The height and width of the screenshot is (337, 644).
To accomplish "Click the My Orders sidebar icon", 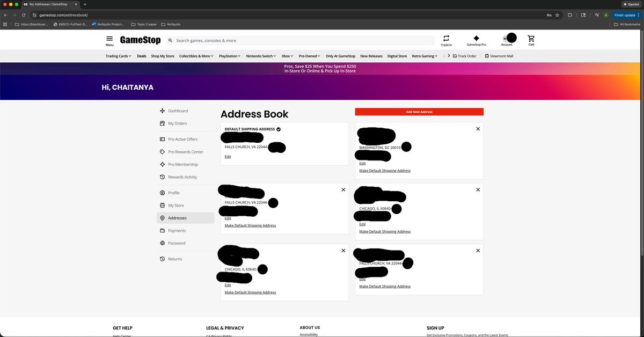I will (x=163, y=123).
